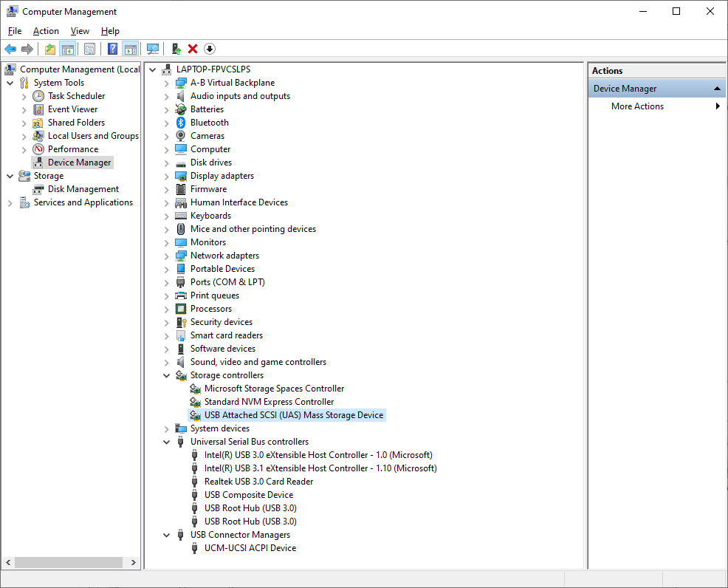Image resolution: width=728 pixels, height=588 pixels.
Task: Click the Help toolbar icon
Action: coord(112,49)
